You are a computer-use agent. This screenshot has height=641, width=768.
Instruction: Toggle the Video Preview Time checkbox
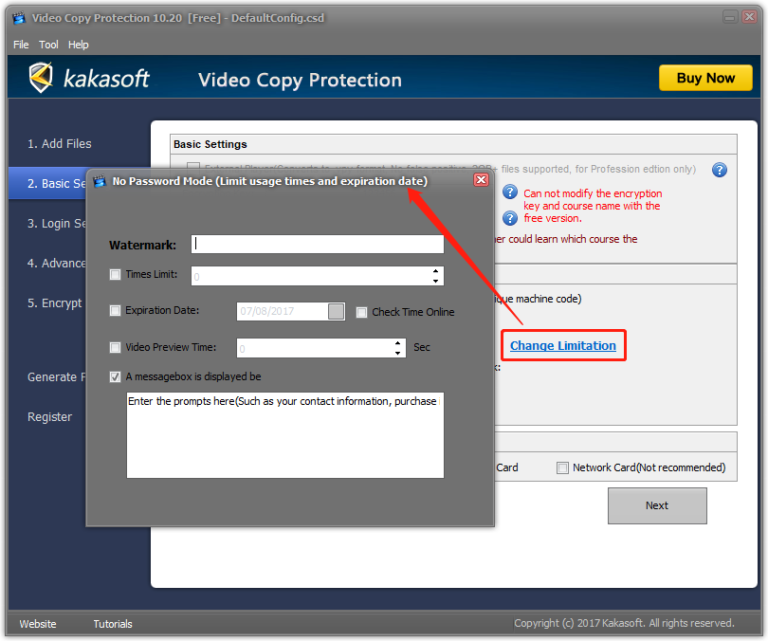coord(116,348)
